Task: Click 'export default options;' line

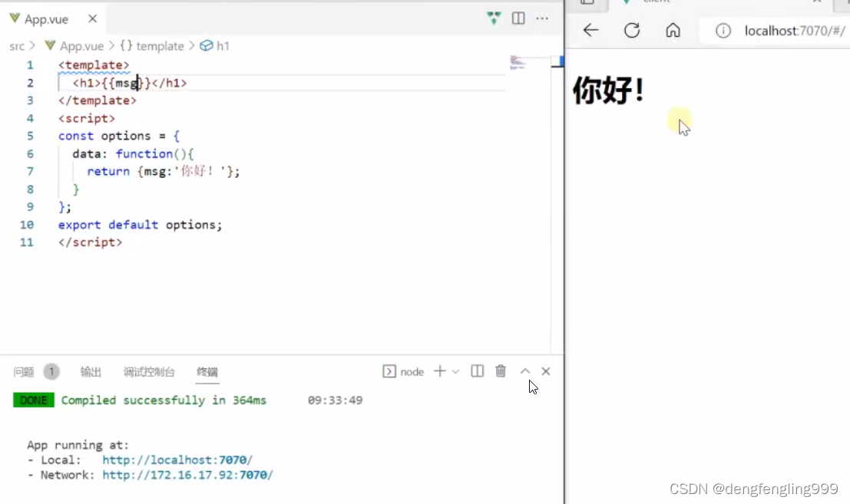Action: [x=140, y=225]
